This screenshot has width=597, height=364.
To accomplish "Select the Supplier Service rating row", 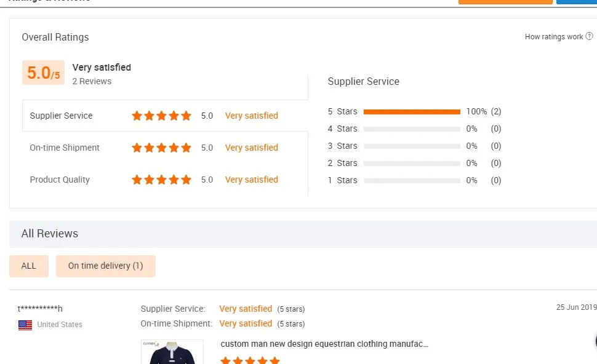I will click(61, 116).
